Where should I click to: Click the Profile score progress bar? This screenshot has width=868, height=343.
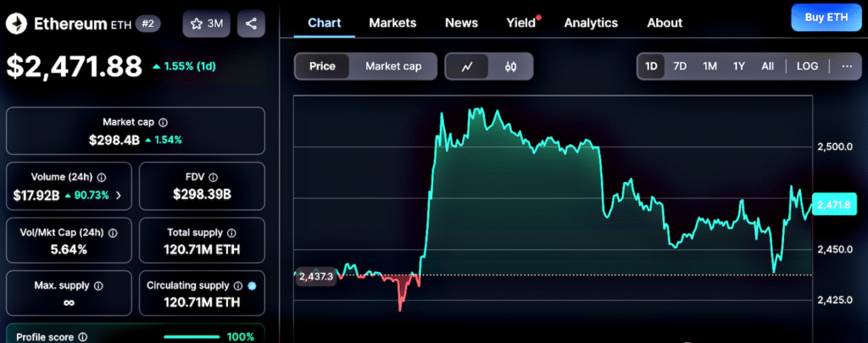point(191,337)
